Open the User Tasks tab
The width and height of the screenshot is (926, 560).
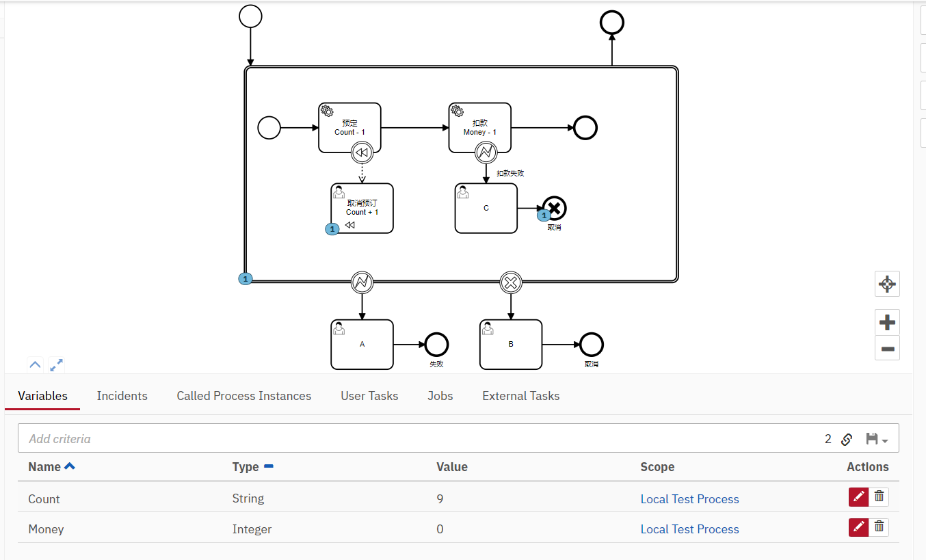[x=369, y=395]
